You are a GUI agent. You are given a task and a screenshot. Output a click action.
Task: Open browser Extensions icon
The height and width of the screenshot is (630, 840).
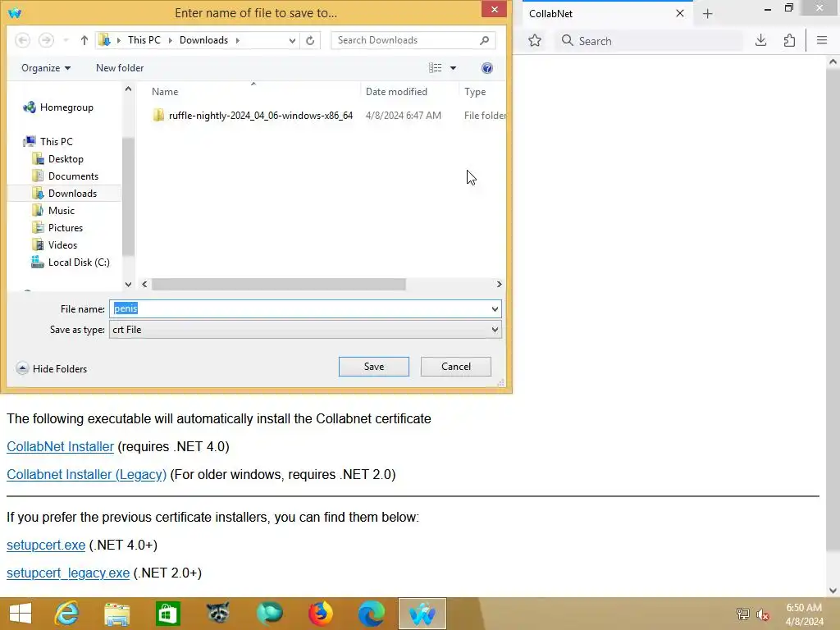tap(789, 40)
